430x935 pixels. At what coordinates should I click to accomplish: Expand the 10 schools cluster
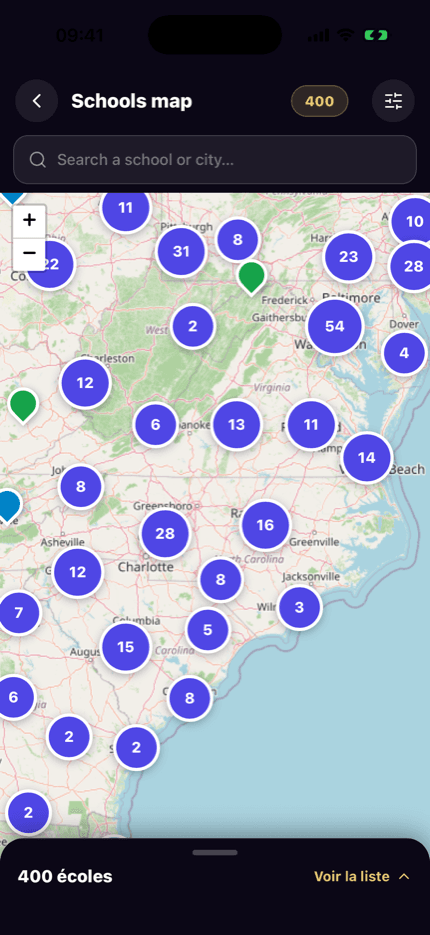413,222
